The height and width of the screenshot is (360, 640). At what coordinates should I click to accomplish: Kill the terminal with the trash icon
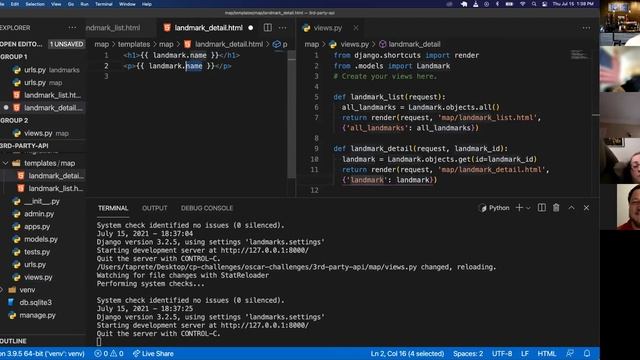[556, 208]
